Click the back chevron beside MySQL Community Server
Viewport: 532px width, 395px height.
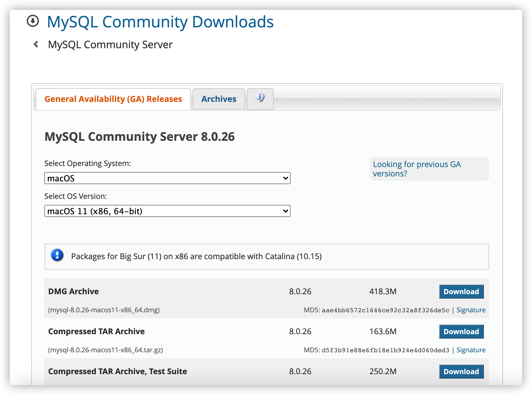[x=36, y=44]
